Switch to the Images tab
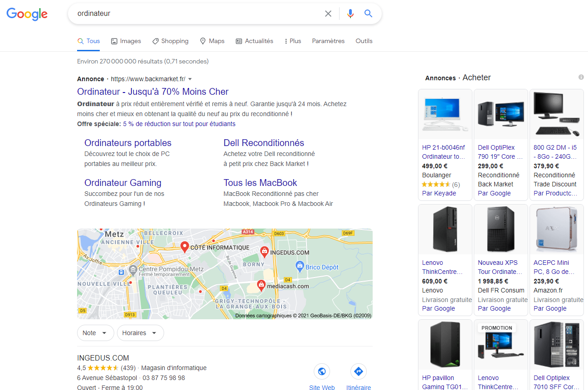Viewport: 588px width, 390px height. point(126,41)
